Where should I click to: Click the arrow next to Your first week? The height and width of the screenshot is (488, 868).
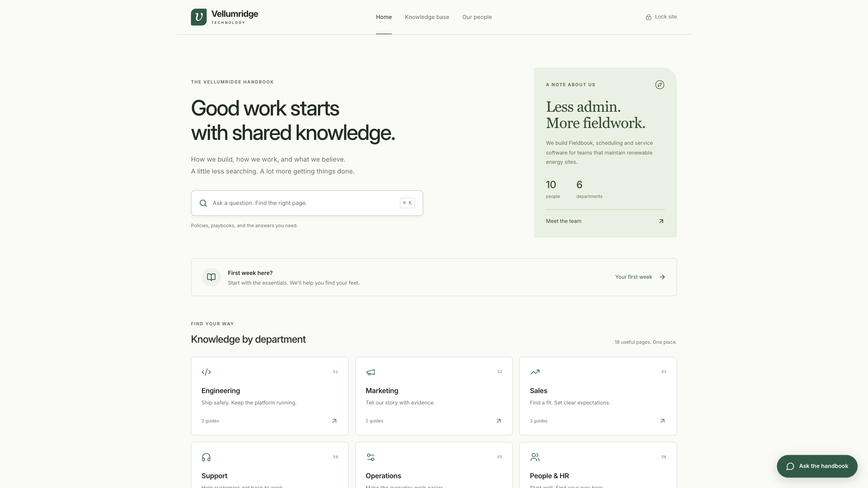662,277
